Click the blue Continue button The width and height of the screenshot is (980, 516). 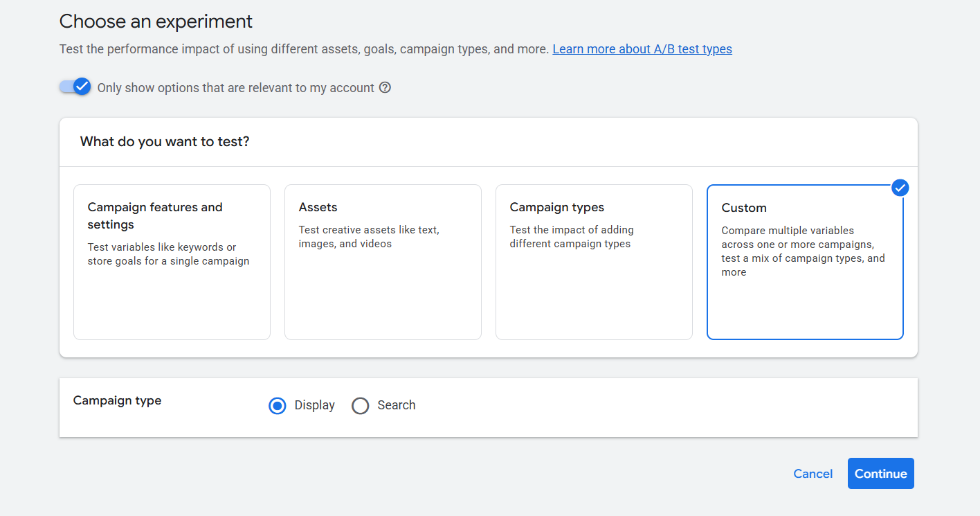coord(881,474)
